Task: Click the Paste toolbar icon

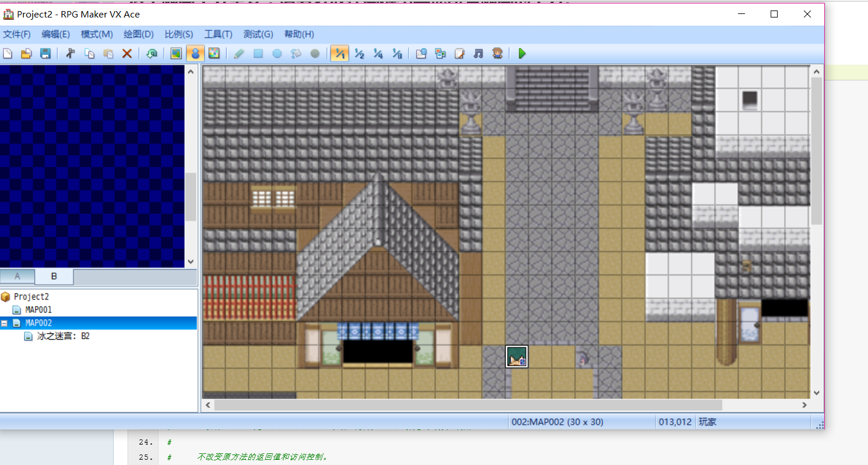Action: click(108, 54)
